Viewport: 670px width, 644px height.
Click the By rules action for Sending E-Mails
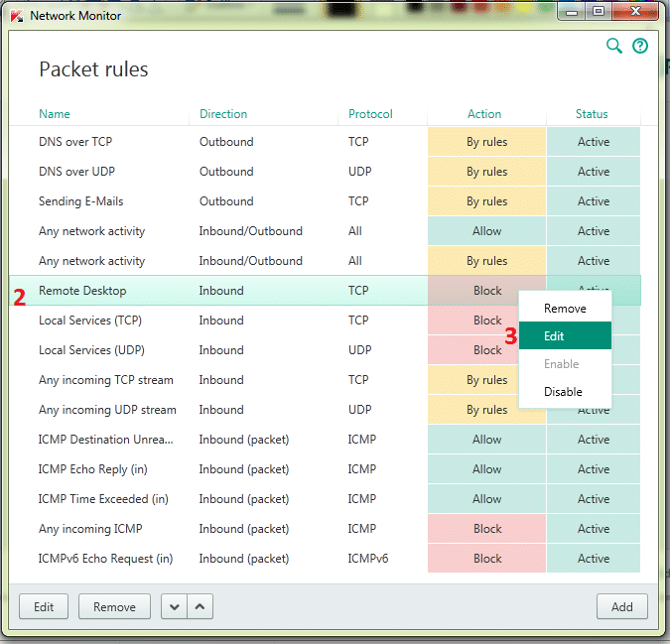click(486, 201)
